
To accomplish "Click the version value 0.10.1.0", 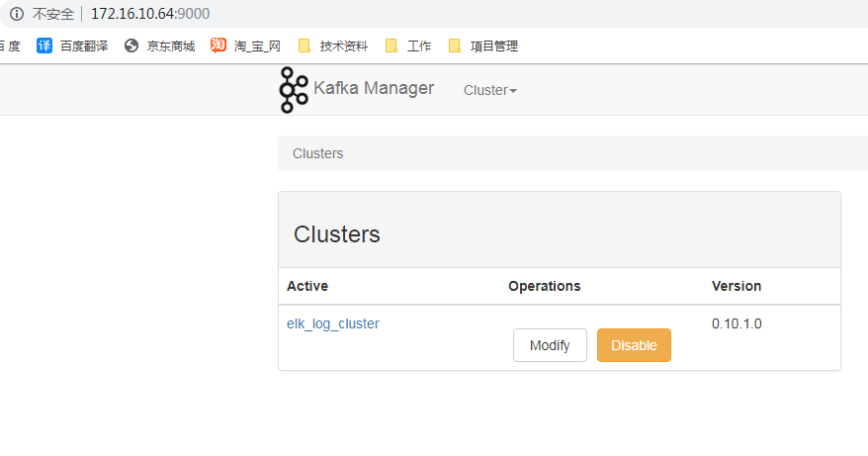I will point(737,323).
